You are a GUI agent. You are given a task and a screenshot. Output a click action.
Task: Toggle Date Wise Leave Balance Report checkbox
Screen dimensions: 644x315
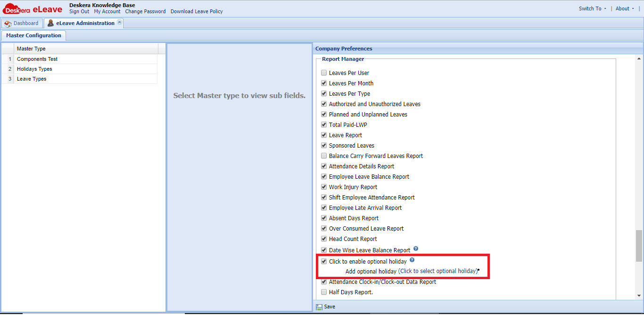pos(324,250)
